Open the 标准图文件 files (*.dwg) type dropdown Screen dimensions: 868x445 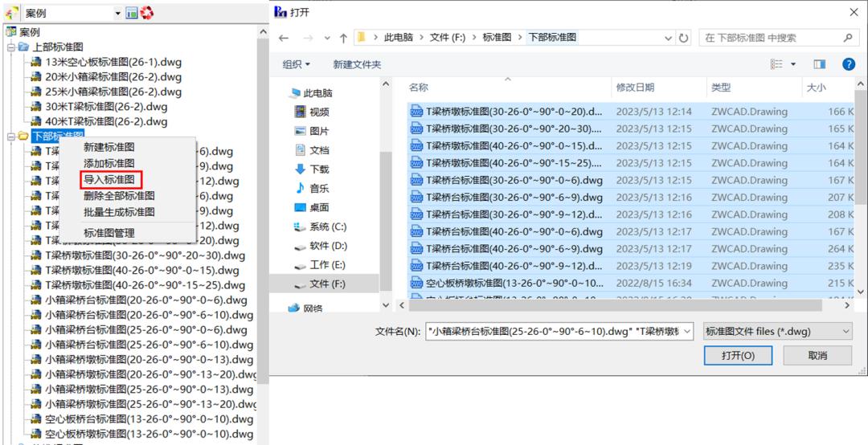pos(777,332)
